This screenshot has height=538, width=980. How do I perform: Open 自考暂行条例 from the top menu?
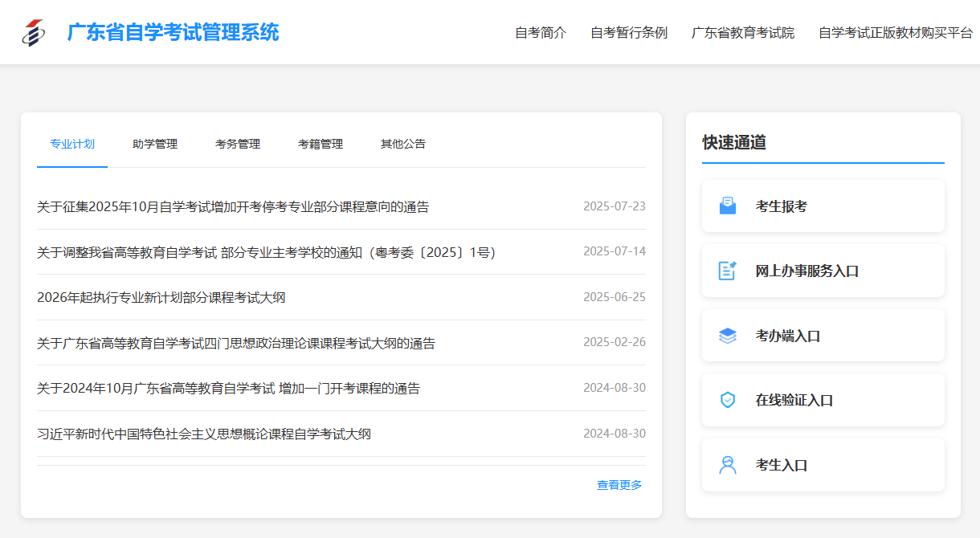[x=629, y=33]
